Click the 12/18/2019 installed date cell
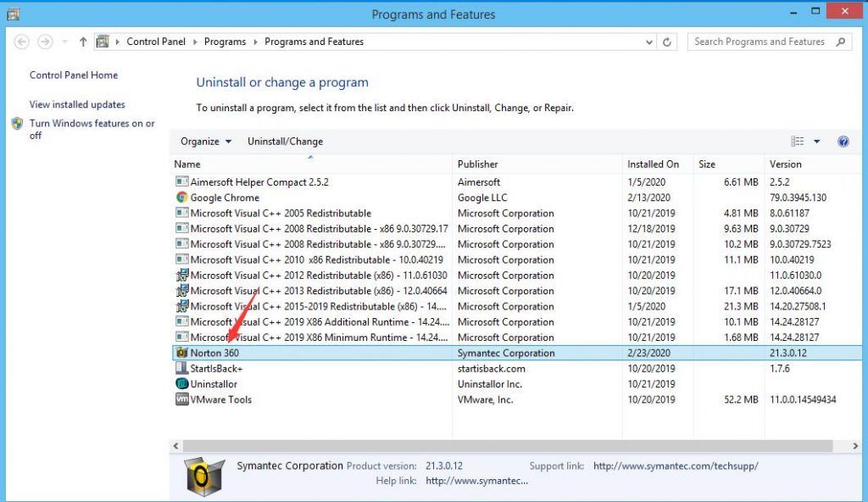This screenshot has width=868, height=502. (651, 228)
